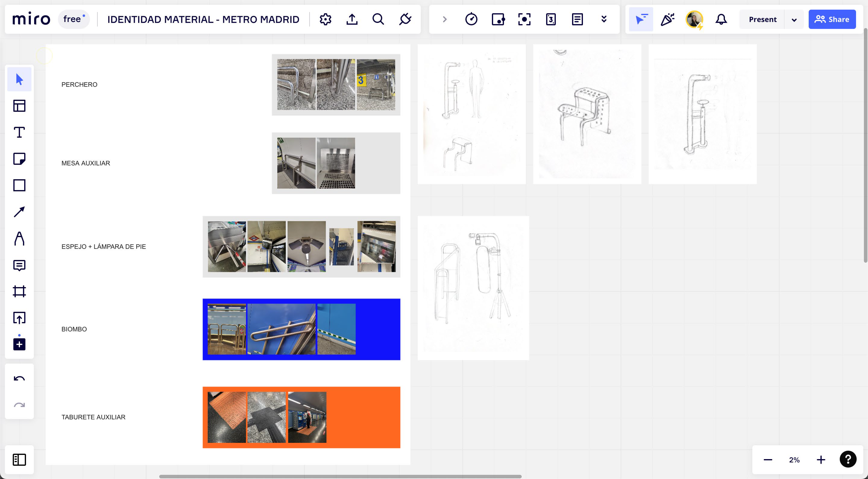Click the Share button
This screenshot has height=479, width=868.
coord(832,19)
